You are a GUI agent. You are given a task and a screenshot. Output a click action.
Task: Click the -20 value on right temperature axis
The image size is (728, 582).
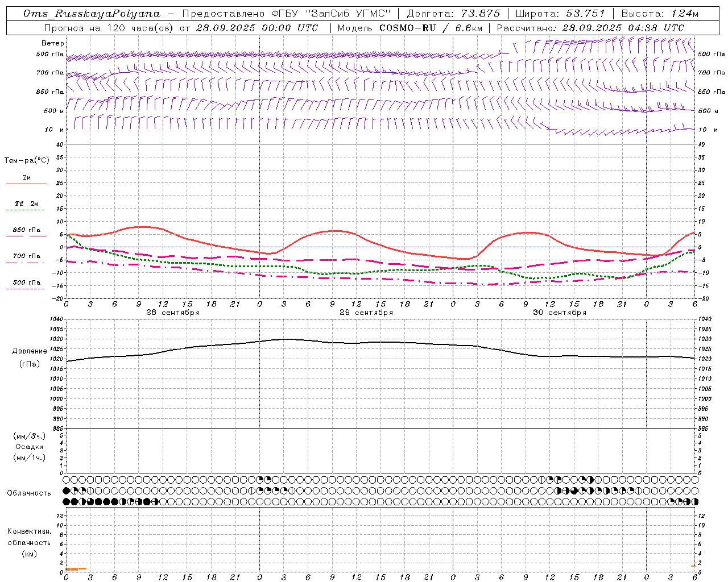coord(703,298)
